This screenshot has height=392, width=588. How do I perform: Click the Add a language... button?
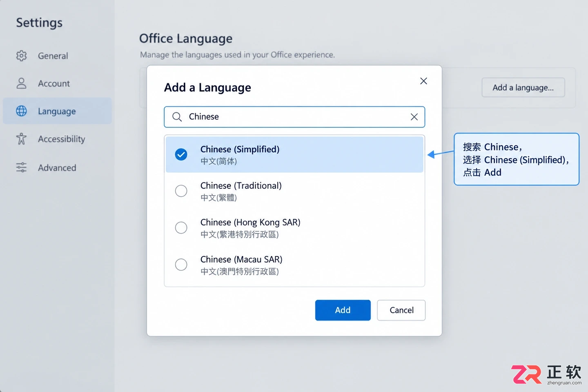coord(523,87)
